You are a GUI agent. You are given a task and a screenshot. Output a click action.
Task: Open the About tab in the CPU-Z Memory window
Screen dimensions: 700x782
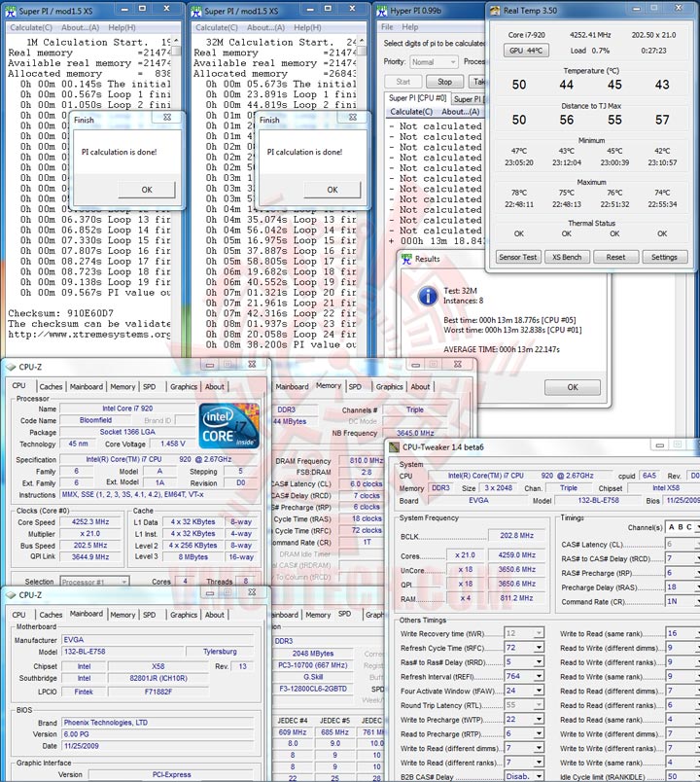[x=420, y=386]
